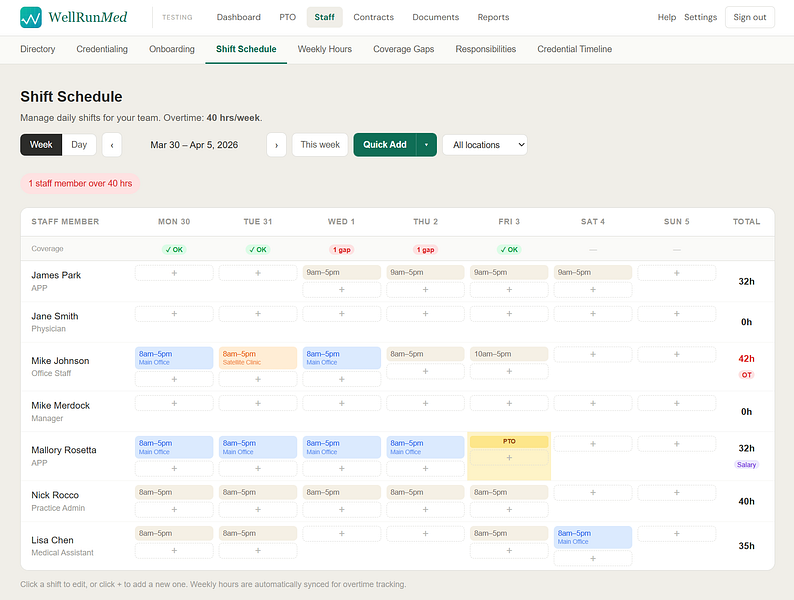The image size is (794, 600).
Task: Open Mike Johnson's Tuesday Satellite Clinic shift
Action: (258, 358)
